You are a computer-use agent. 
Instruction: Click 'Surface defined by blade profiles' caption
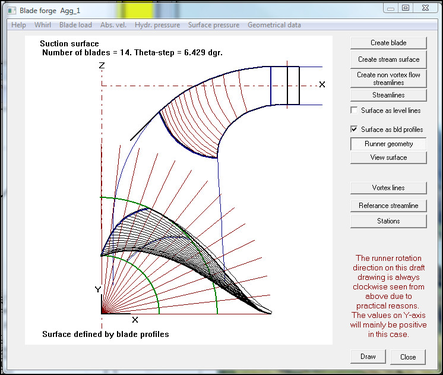point(106,334)
